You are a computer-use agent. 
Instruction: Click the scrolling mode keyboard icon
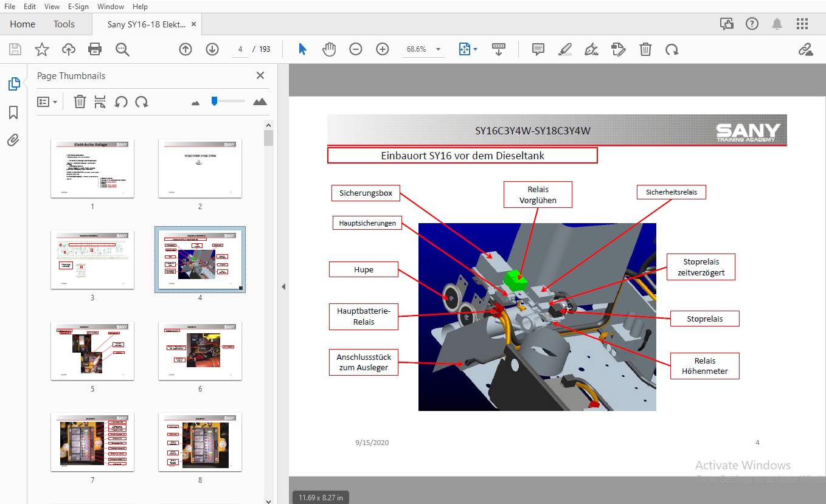pyautogui.click(x=499, y=49)
